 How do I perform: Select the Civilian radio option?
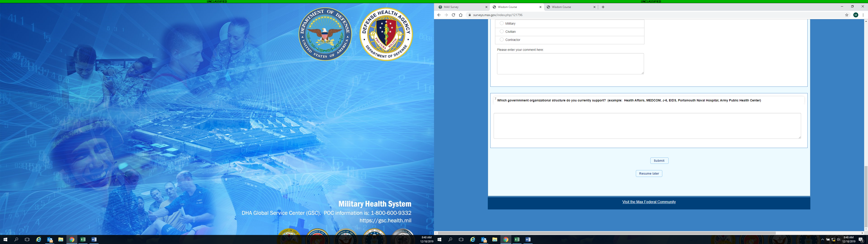502,31
